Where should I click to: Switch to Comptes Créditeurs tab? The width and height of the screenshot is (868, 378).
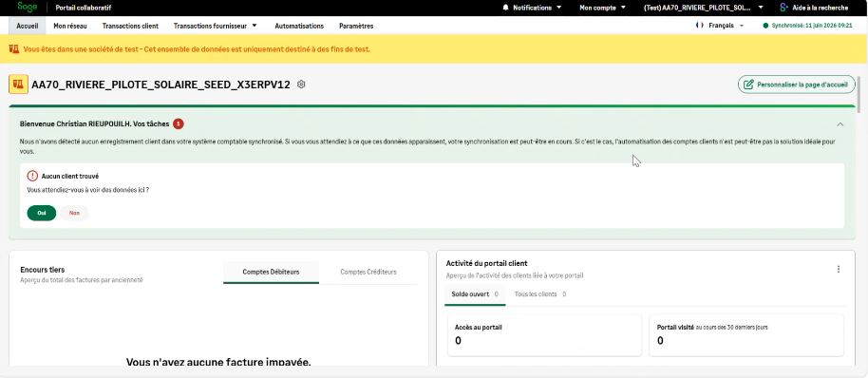pyautogui.click(x=368, y=272)
